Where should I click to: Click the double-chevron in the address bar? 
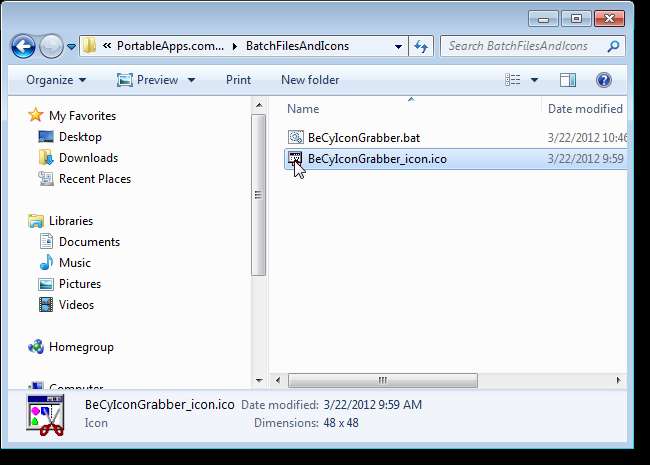tap(107, 46)
